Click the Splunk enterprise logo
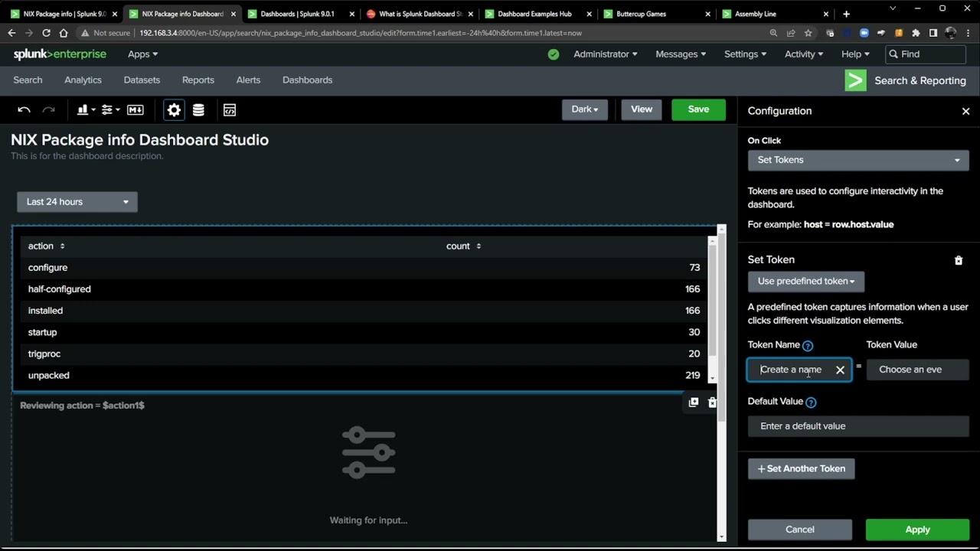The height and width of the screenshot is (551, 980). (x=60, y=54)
